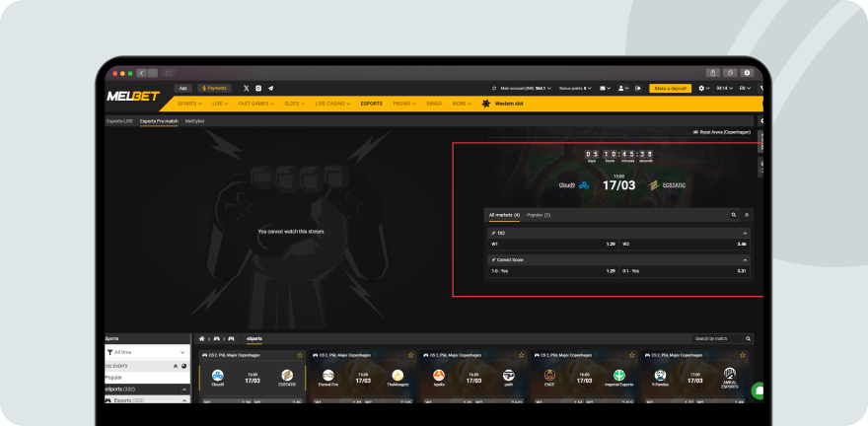Screen dimensions: 868x426
Task: Refresh the main account balance
Action: (494, 88)
